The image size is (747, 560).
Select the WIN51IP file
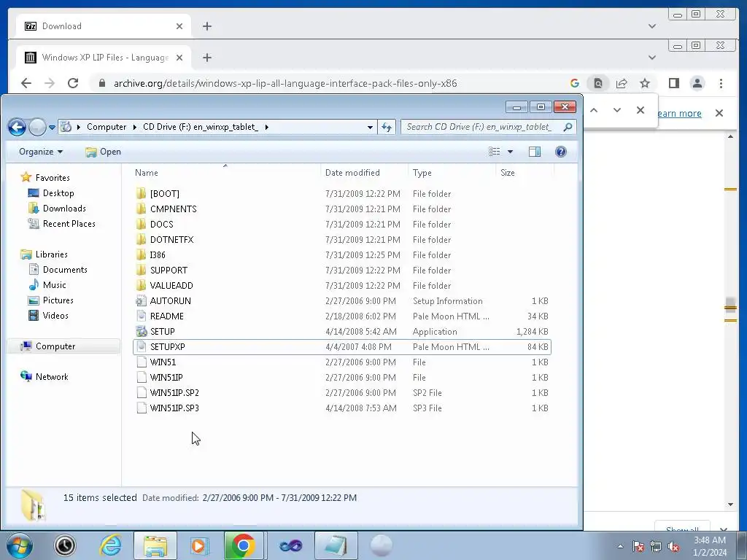(341, 377)
